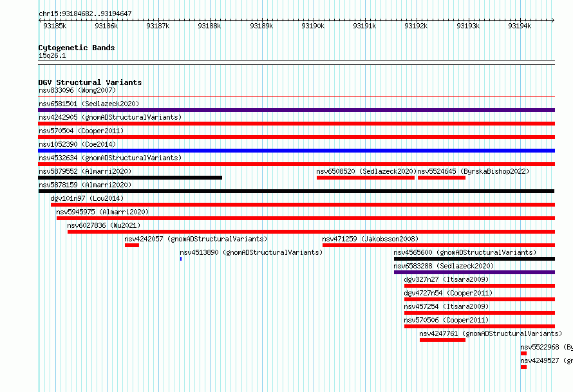Click the small red bar under nsv4242057

(x=132, y=245)
